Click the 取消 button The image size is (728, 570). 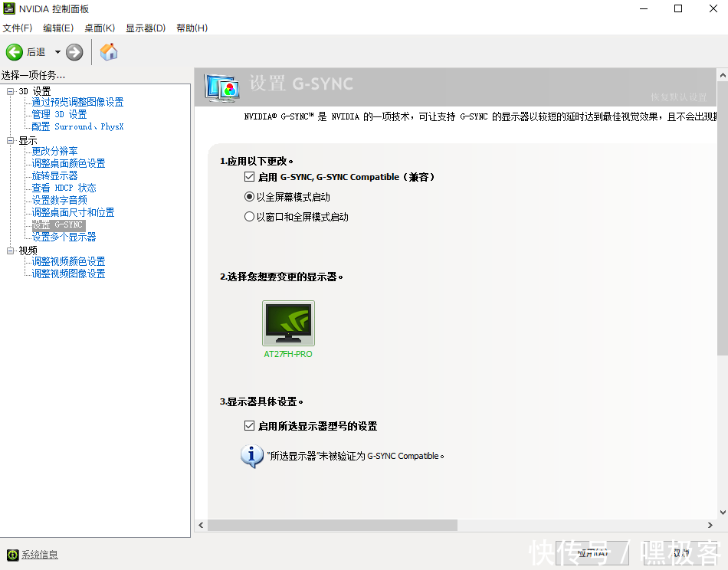[x=680, y=553]
